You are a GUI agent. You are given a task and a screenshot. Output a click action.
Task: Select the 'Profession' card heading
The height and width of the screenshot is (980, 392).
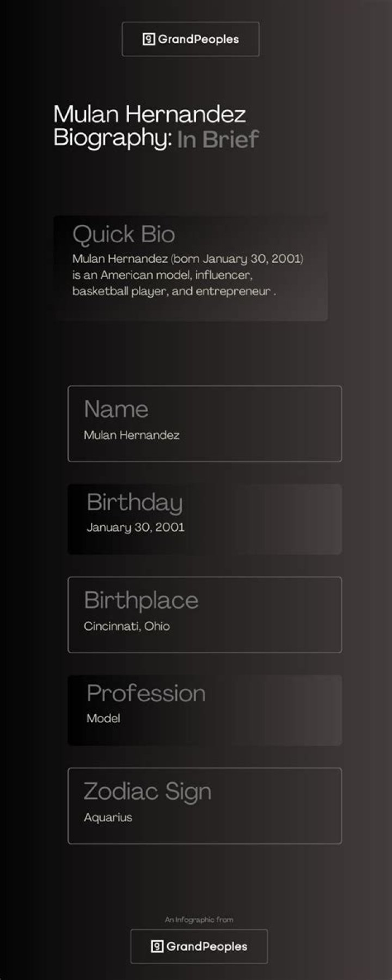click(146, 693)
